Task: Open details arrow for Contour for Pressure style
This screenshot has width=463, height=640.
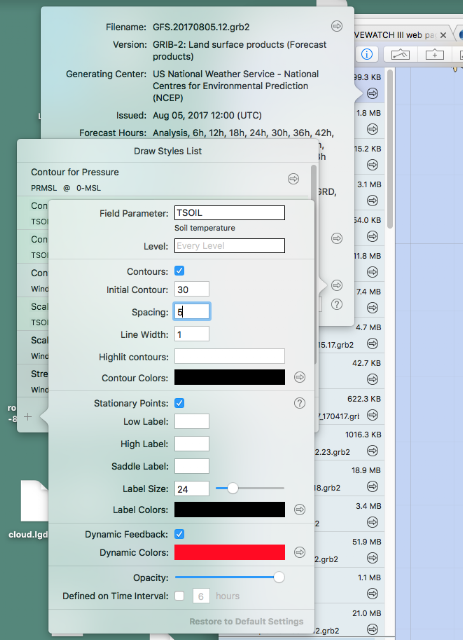Action: coord(293,179)
